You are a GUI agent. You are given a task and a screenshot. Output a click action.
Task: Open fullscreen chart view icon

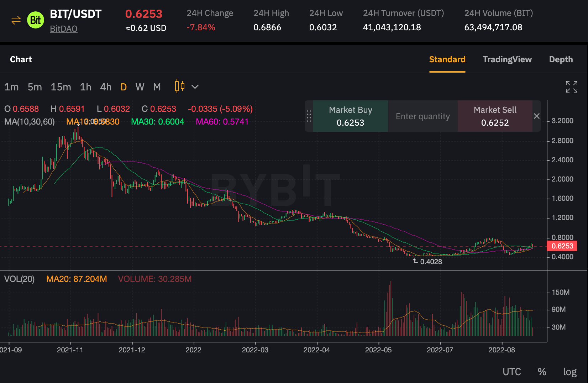click(x=572, y=87)
